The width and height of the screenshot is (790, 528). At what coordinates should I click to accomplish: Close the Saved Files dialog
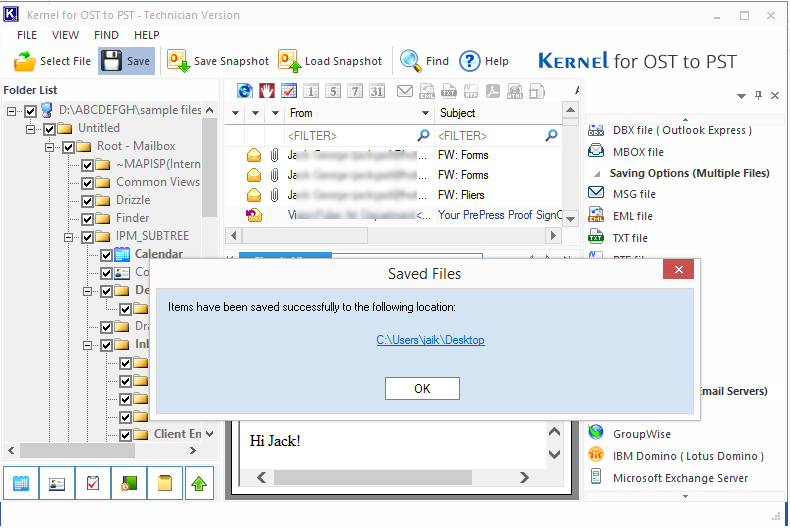coord(679,270)
